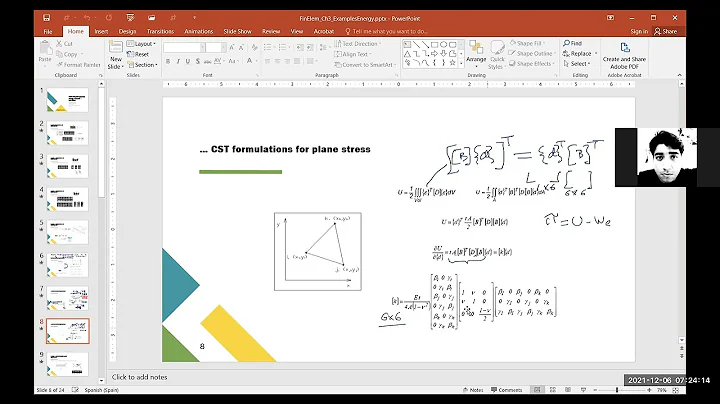Click Create and Share Adobe PDF icon
The height and width of the screenshot is (404, 720).
pyautogui.click(x=624, y=47)
